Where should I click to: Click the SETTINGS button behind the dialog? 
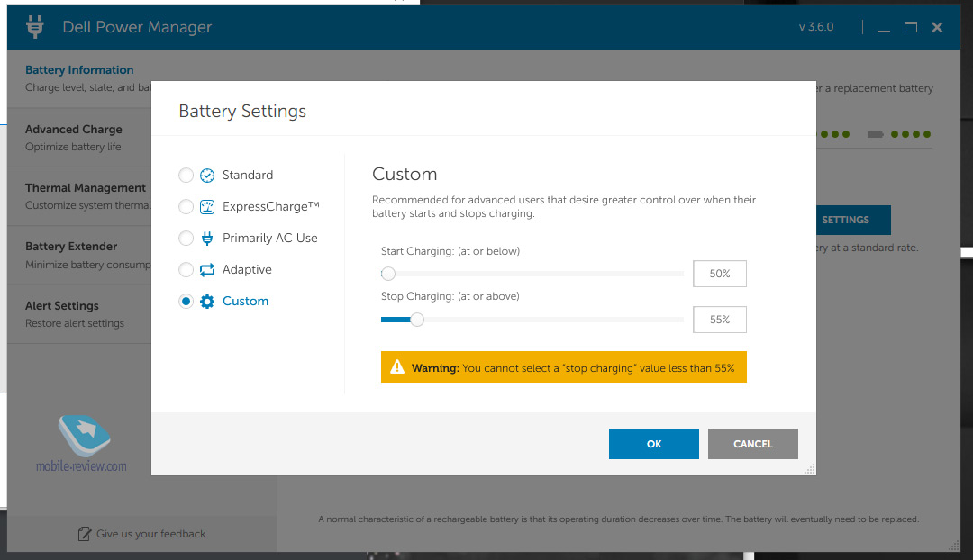coord(853,221)
